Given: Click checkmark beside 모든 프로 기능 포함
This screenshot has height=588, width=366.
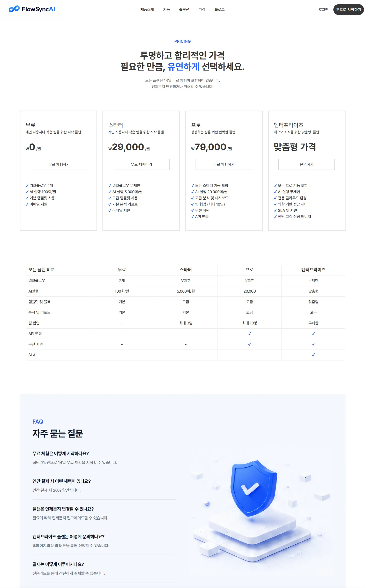Looking at the screenshot, I should coord(275,186).
